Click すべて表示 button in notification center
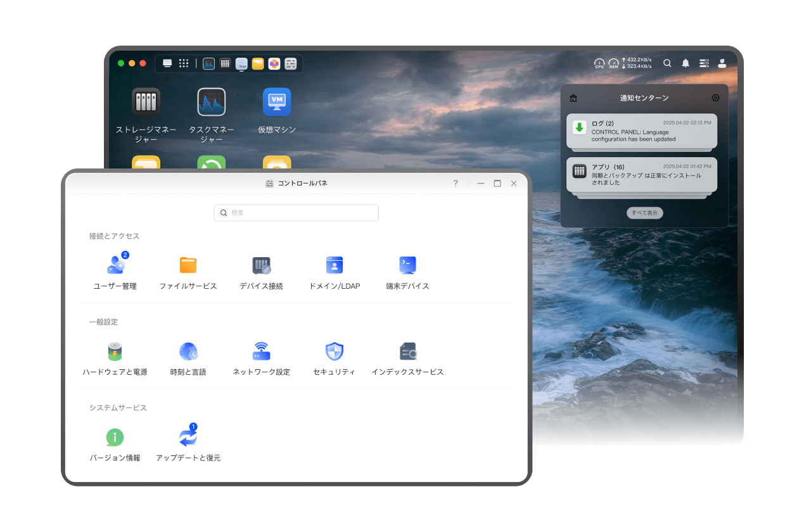 pyautogui.click(x=644, y=213)
